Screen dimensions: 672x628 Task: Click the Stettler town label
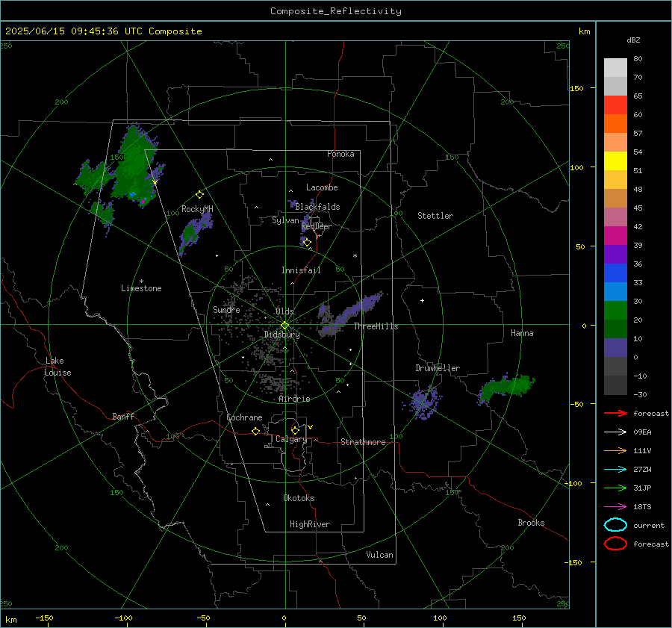tap(435, 216)
